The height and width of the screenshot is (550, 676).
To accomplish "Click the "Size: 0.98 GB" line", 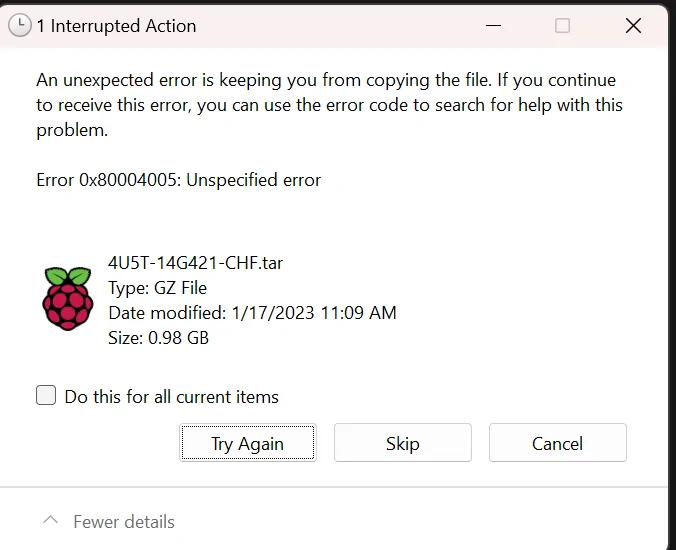I will click(x=158, y=338).
